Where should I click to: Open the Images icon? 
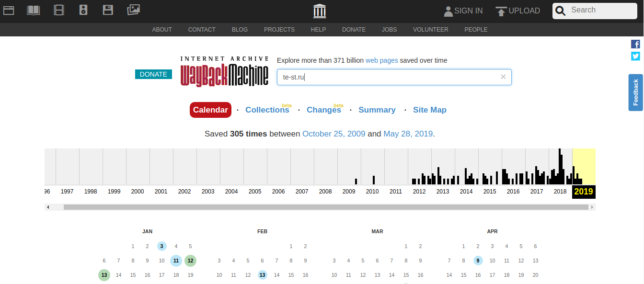coord(133,10)
